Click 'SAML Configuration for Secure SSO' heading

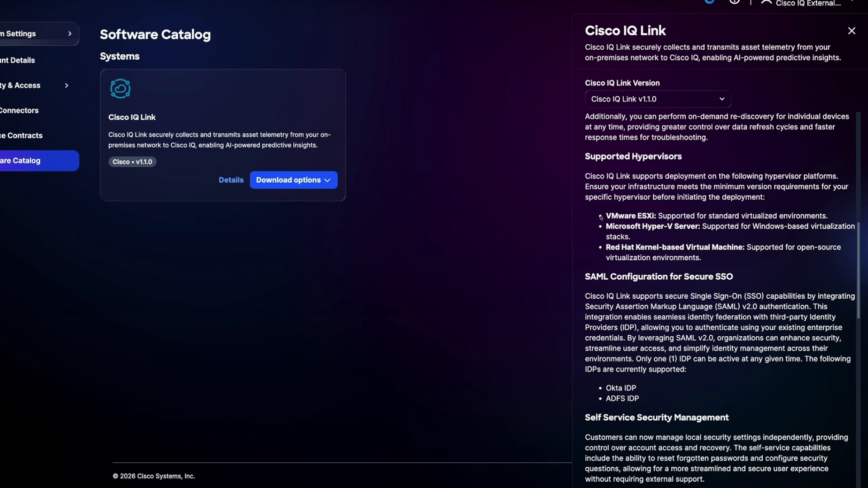coord(659,277)
